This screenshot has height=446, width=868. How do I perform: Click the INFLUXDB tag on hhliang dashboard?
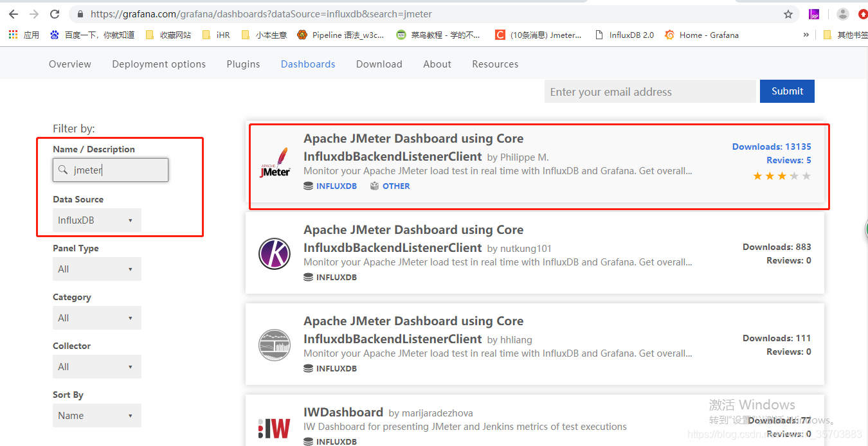(330, 369)
